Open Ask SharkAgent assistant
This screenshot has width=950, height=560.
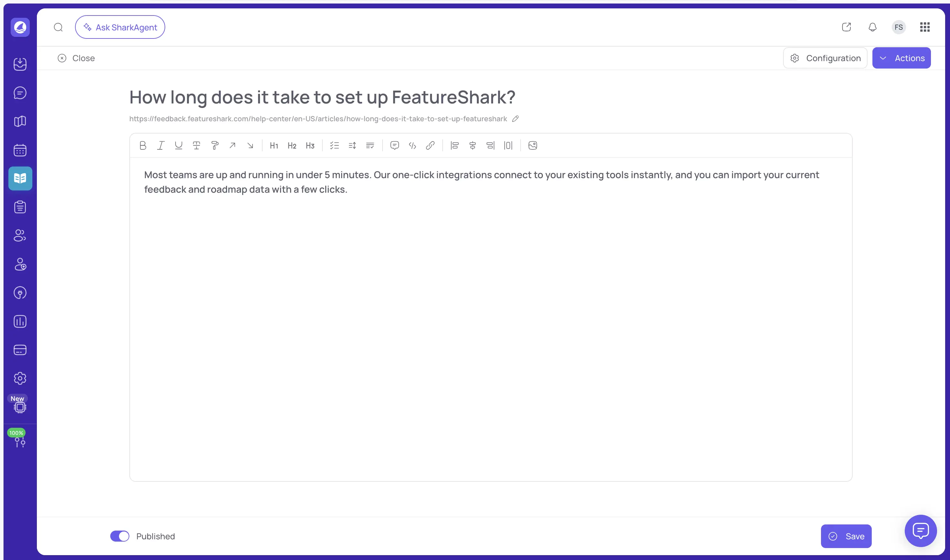coord(120,27)
